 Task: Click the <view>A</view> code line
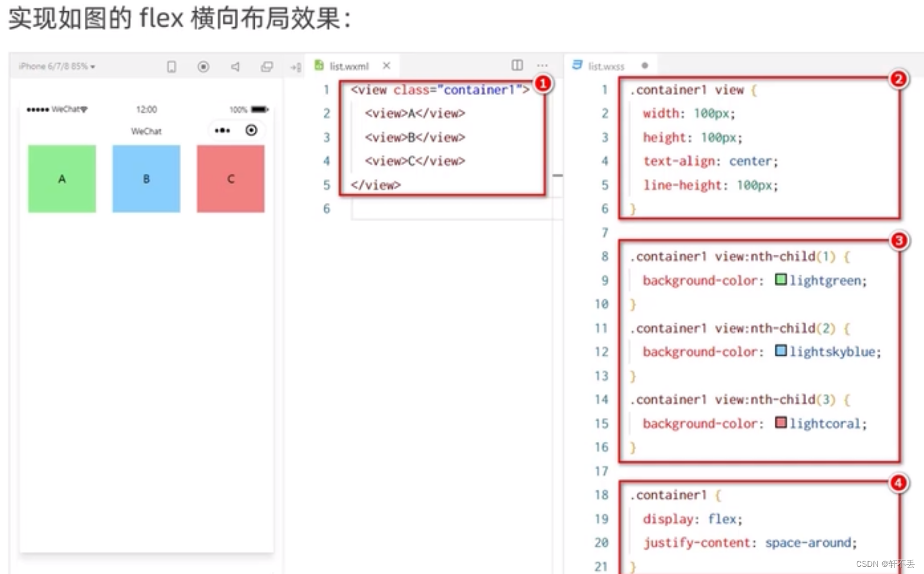click(x=415, y=113)
